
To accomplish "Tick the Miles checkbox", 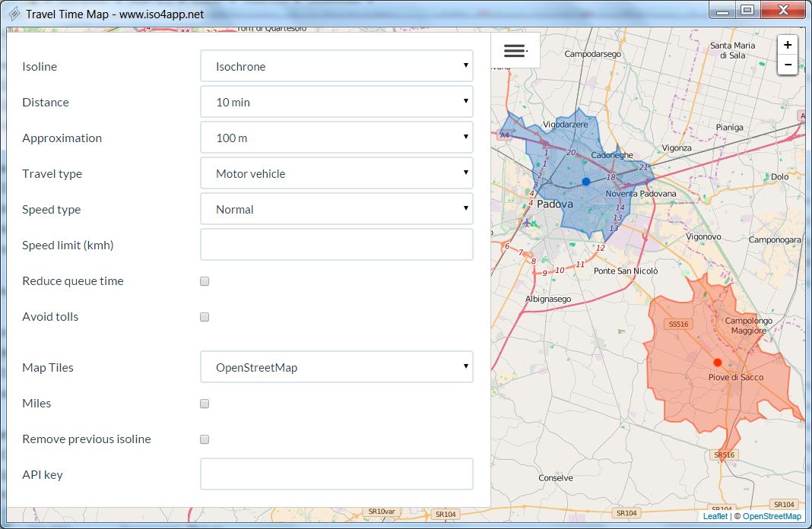I will pyautogui.click(x=205, y=404).
